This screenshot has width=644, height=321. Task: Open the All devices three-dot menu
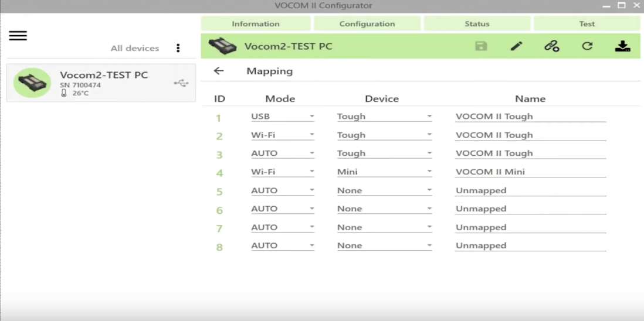[x=178, y=48]
